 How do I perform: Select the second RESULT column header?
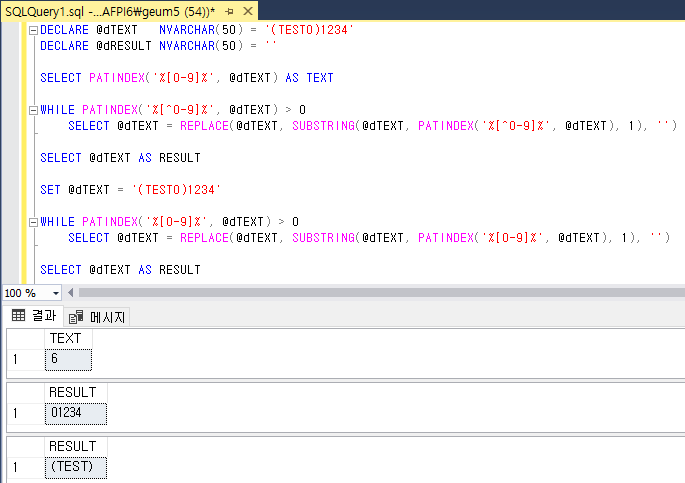click(x=76, y=446)
